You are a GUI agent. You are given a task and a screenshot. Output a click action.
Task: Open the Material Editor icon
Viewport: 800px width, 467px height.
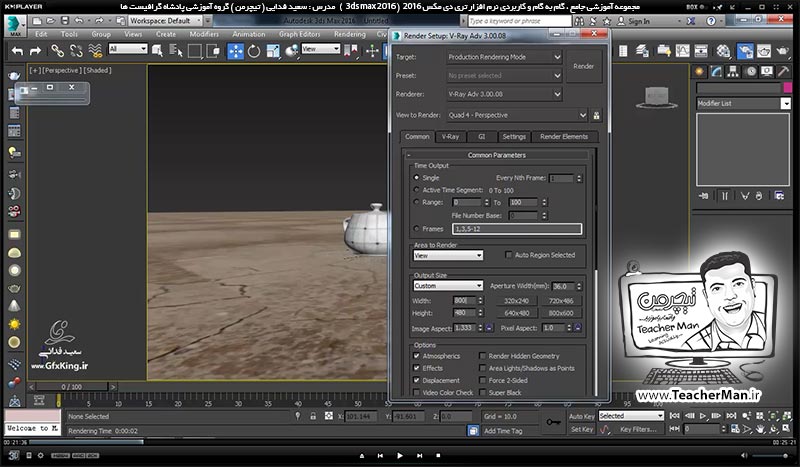(x=723, y=51)
